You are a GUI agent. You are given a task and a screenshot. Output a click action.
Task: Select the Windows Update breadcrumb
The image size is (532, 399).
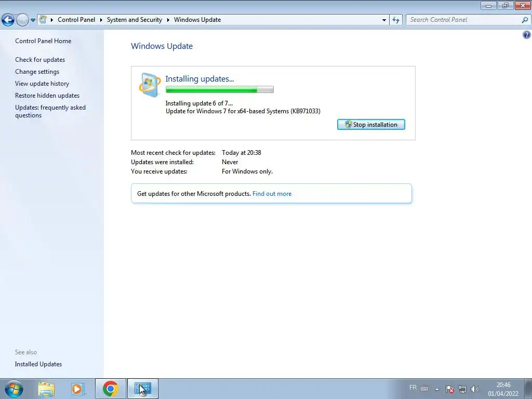pos(197,20)
